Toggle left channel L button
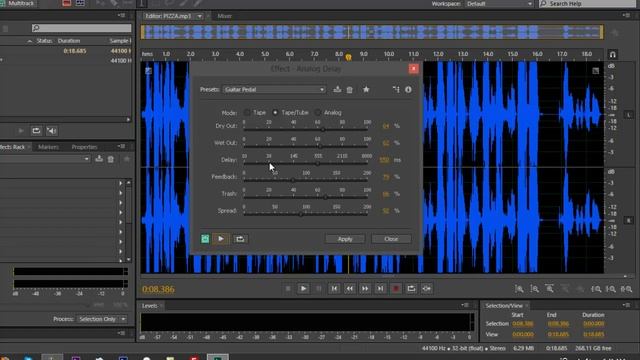This screenshot has height=360, width=640. tap(629, 115)
